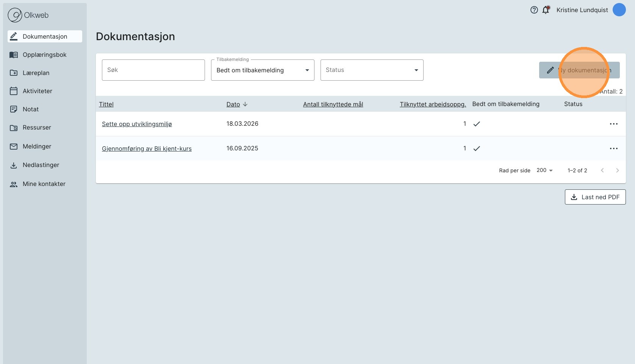Open the Sette opp utviklingsmiljø link
Viewport: 635px width, 364px height.
point(137,124)
